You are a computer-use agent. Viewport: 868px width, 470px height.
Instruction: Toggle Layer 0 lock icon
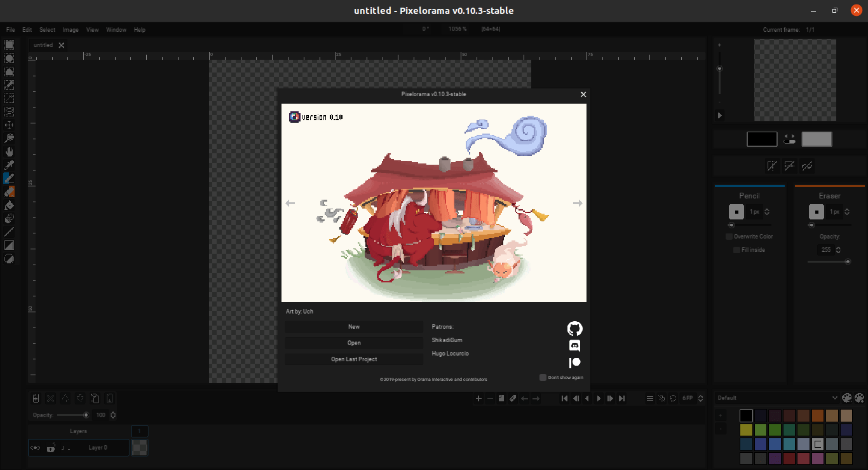point(51,448)
